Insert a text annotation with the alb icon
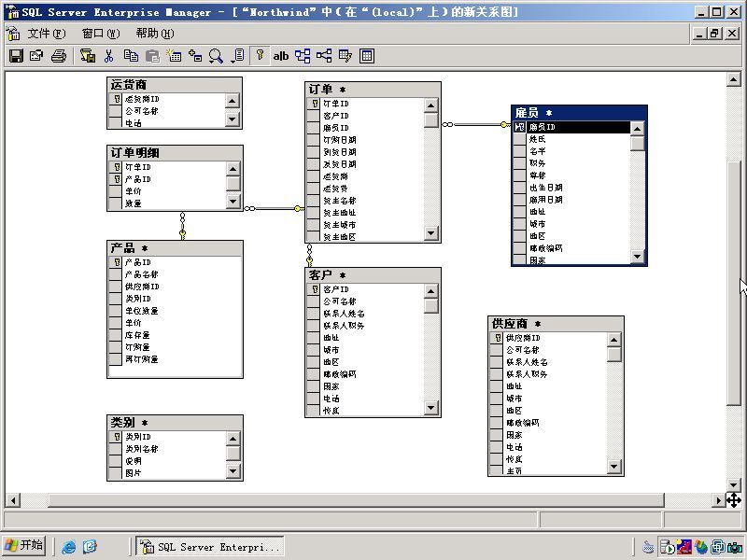Screen dimensions: 747x560 click(281, 56)
